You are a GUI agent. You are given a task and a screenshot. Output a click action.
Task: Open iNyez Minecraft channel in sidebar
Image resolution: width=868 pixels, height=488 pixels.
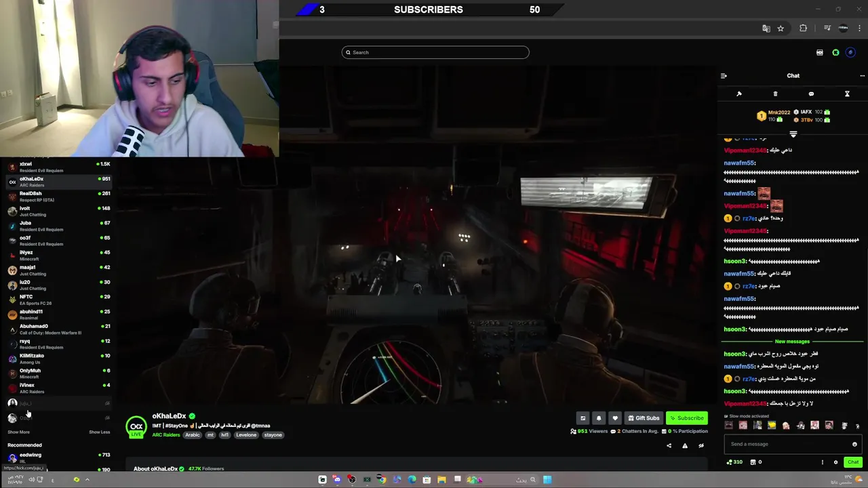pos(58,256)
